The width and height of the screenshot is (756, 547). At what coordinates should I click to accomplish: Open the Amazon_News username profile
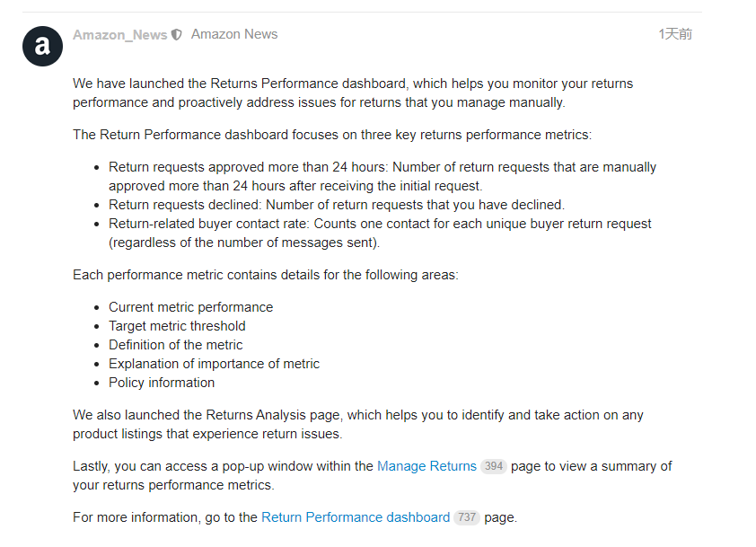pyautogui.click(x=119, y=34)
